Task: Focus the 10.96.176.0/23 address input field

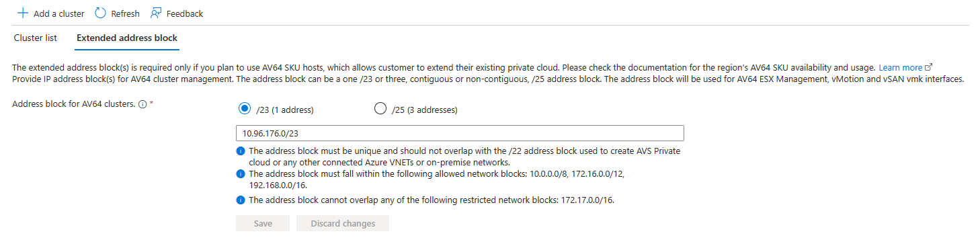Action: pyautogui.click(x=460, y=133)
